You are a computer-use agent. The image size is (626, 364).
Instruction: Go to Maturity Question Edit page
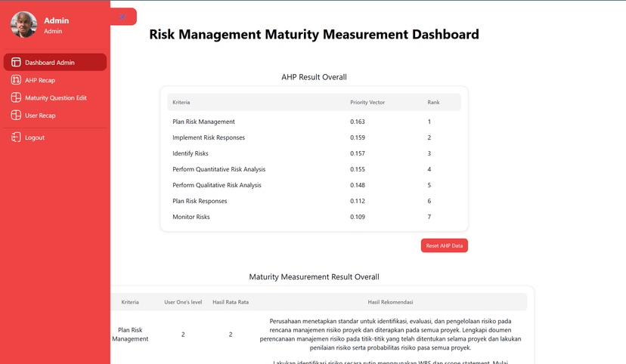(x=55, y=97)
